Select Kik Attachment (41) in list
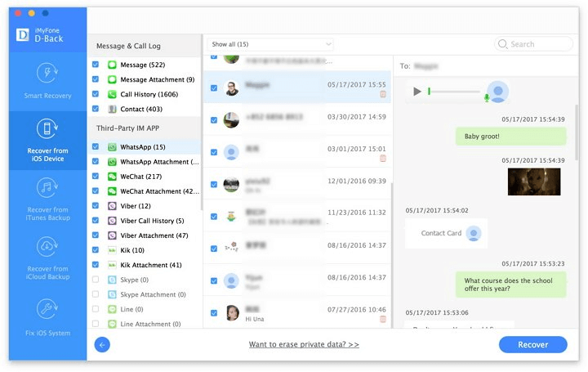The image size is (588, 372). coord(150,265)
